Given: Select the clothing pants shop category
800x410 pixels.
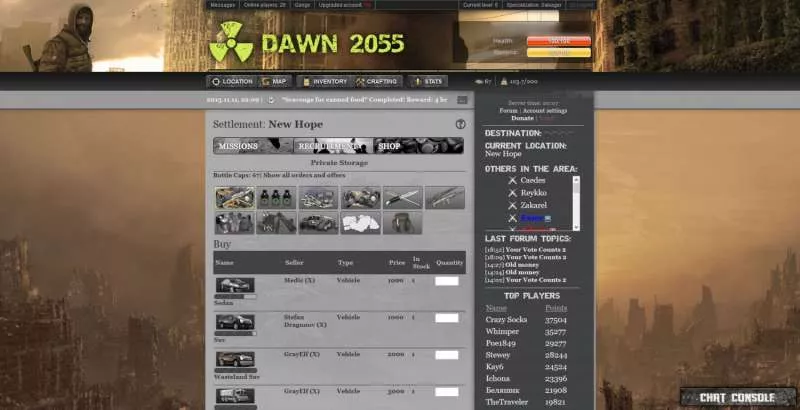Looking at the screenshot, I should pyautogui.click(x=277, y=223).
